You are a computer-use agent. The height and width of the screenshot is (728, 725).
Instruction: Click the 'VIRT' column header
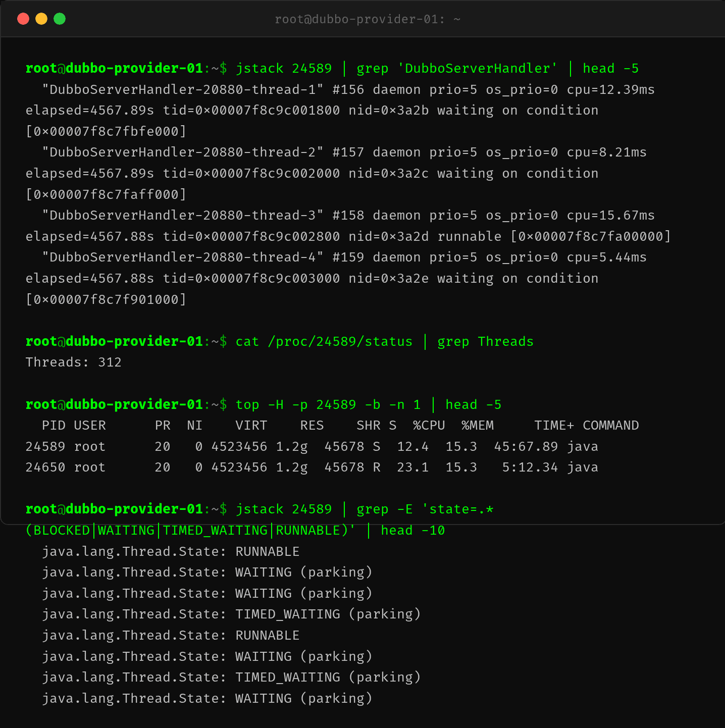(x=251, y=425)
